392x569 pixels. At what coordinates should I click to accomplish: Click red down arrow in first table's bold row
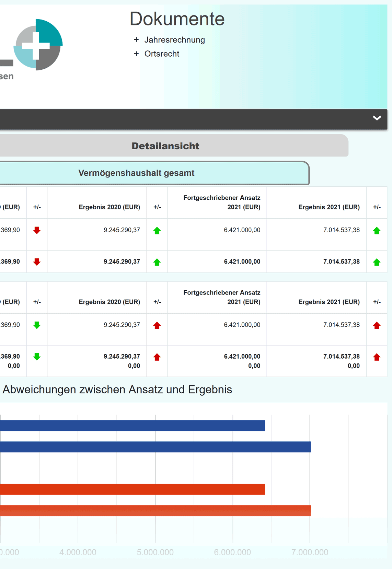37,262
